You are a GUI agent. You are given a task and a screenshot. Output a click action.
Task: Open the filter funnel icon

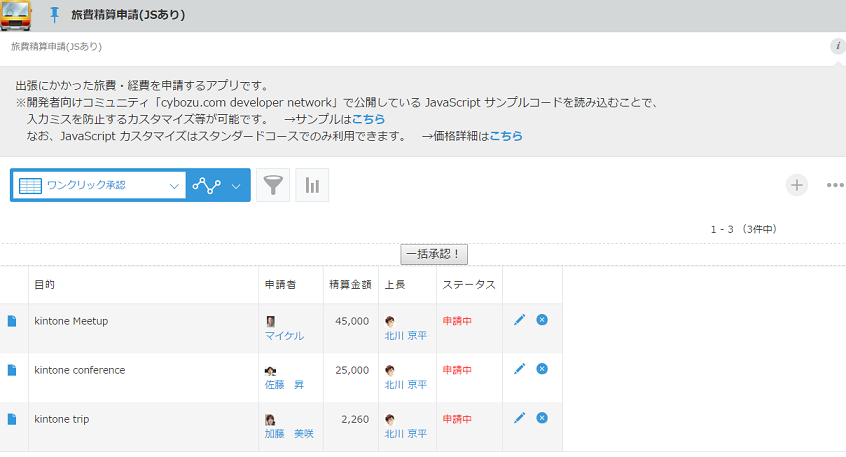click(273, 185)
